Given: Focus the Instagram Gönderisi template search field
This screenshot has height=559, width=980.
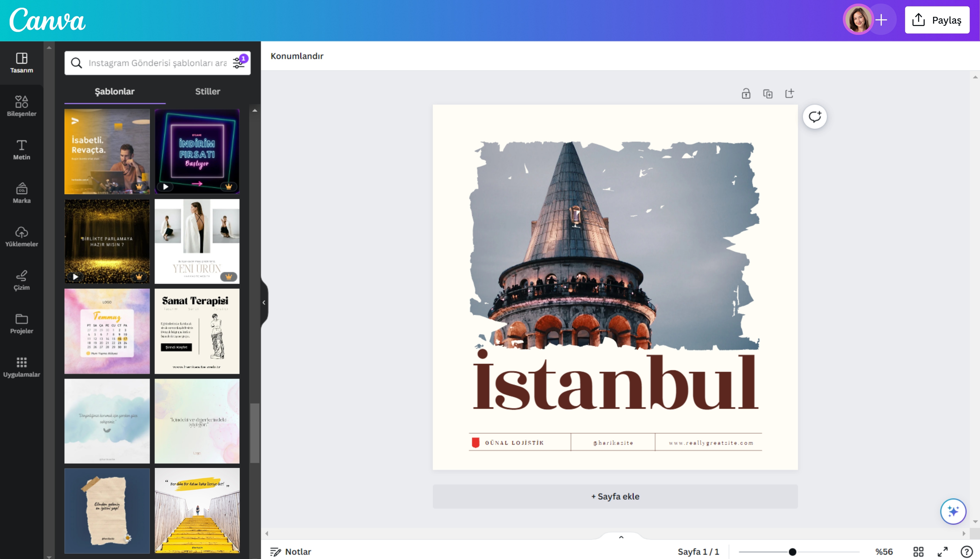Looking at the screenshot, I should click(158, 63).
